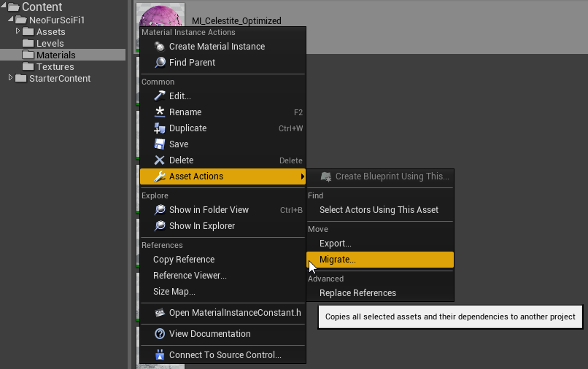Choose Replace References under Advanced

(x=357, y=293)
